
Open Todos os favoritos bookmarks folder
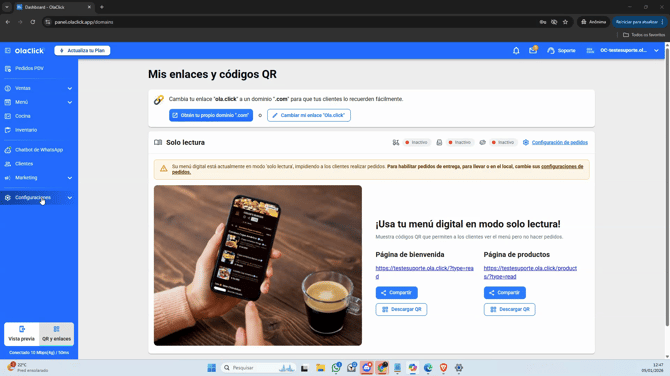tap(644, 35)
